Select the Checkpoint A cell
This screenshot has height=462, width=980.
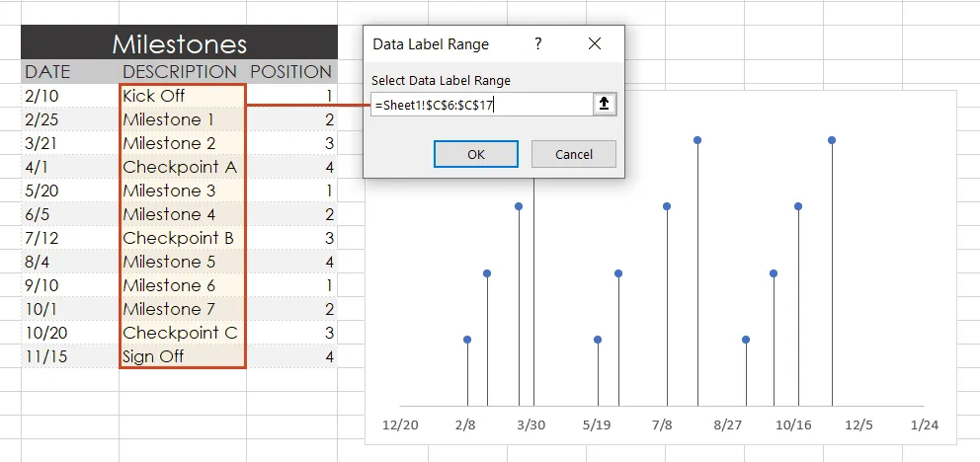point(182,167)
